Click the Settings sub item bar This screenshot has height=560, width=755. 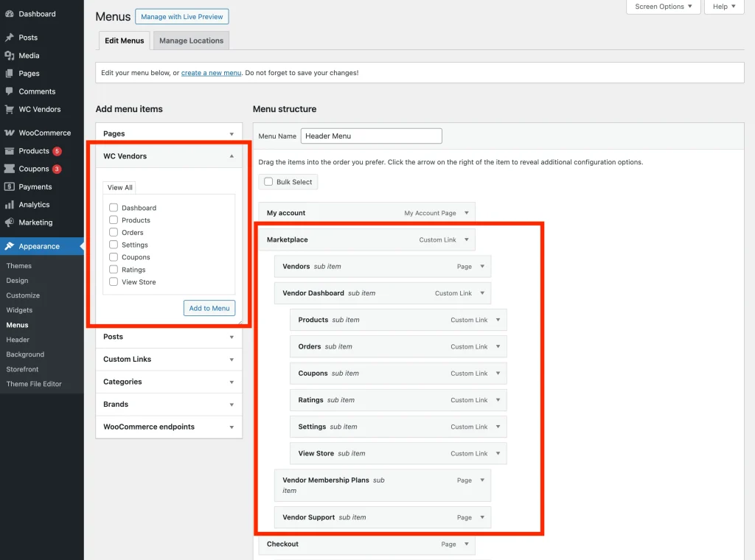click(398, 427)
